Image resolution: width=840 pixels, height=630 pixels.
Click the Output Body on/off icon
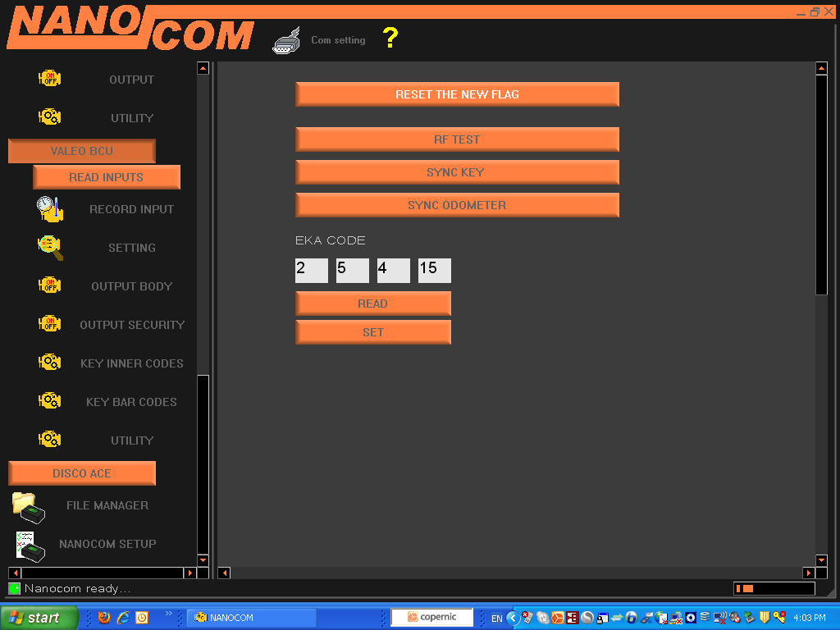50,285
